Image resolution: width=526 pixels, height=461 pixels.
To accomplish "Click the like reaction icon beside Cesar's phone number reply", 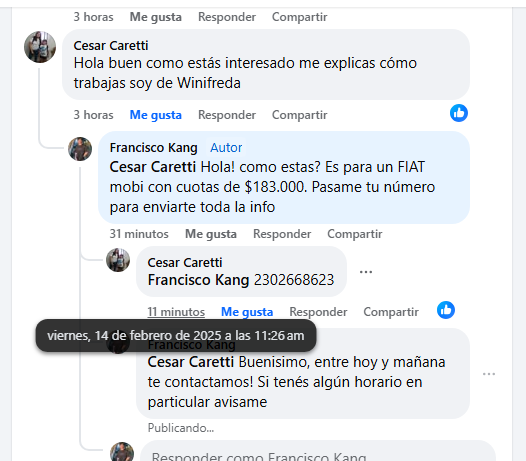I will click(x=446, y=310).
